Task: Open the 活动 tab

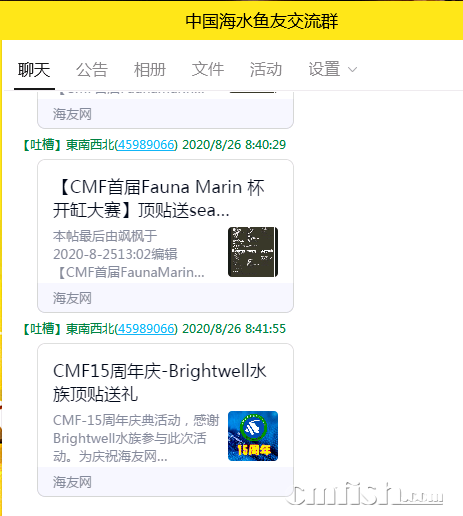Action: click(x=266, y=69)
